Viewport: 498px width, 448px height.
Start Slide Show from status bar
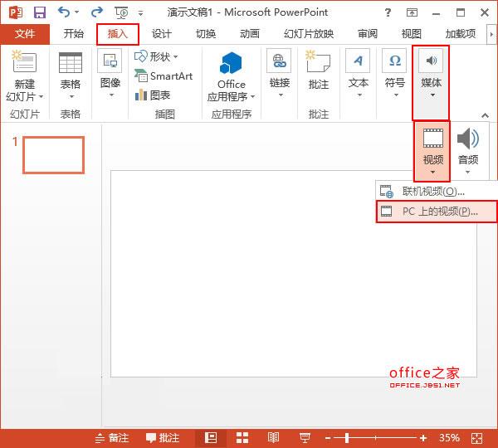pos(305,438)
